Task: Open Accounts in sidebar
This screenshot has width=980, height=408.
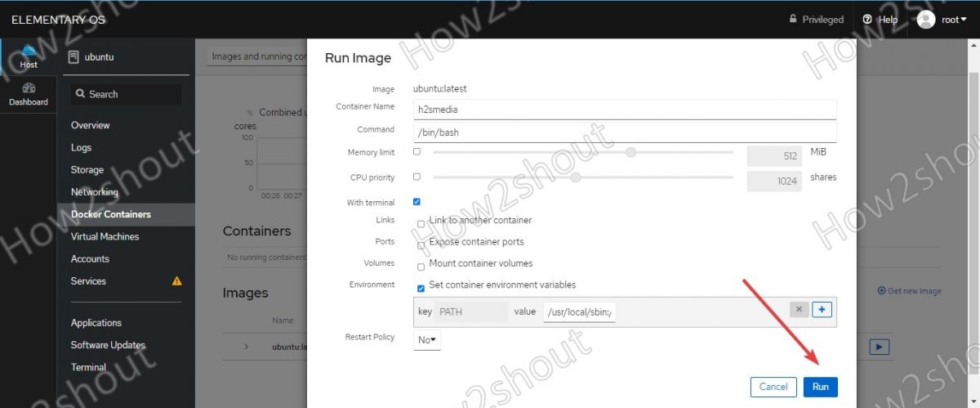Action: (x=90, y=259)
